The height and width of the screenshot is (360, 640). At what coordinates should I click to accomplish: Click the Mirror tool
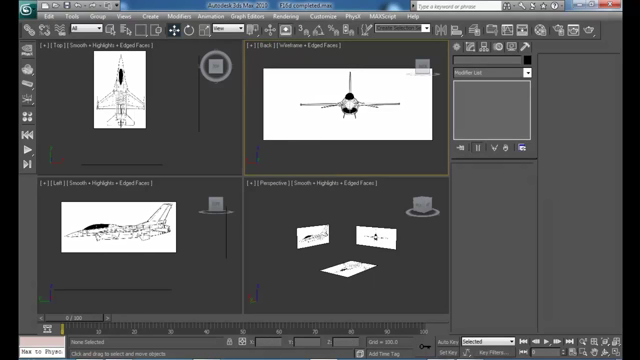click(441, 30)
